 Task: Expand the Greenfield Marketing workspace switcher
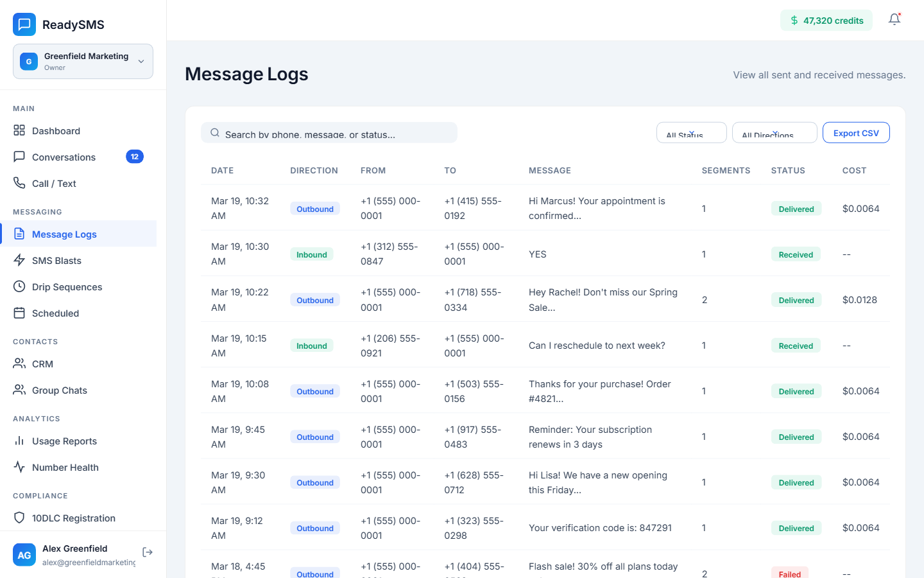click(x=83, y=61)
